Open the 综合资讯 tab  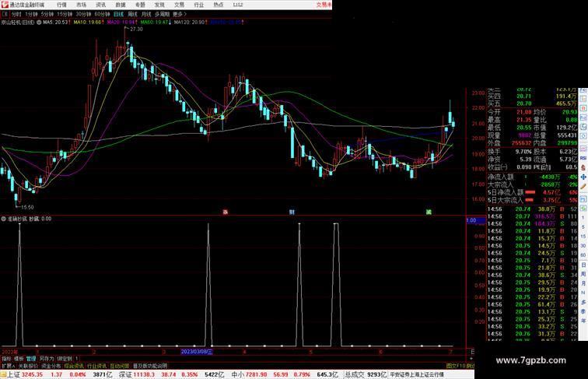(74, 366)
